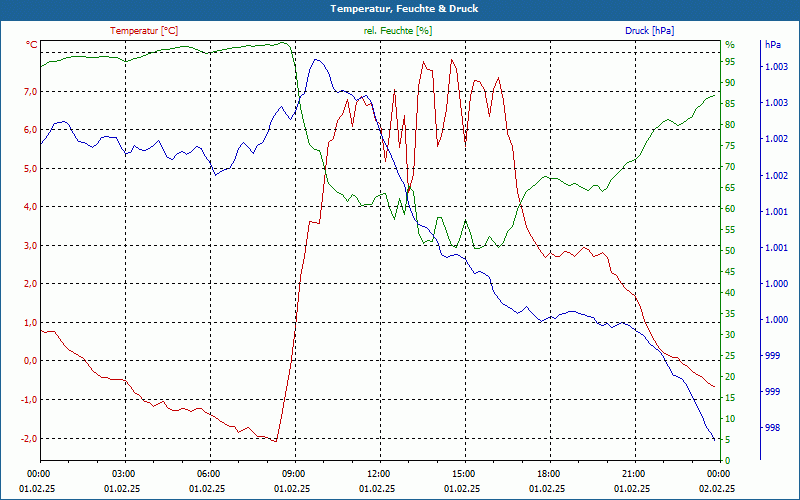Click the '02.02.25' date label
This screenshot has width=800, height=500.
point(717,489)
